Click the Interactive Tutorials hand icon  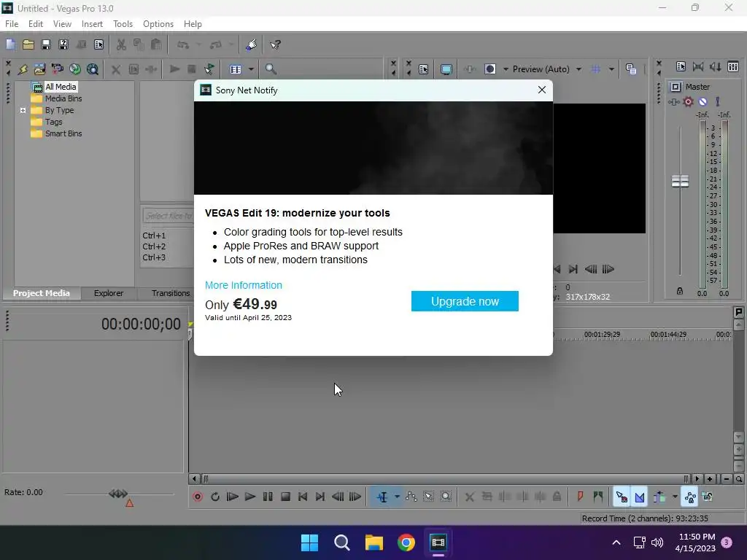(x=251, y=44)
